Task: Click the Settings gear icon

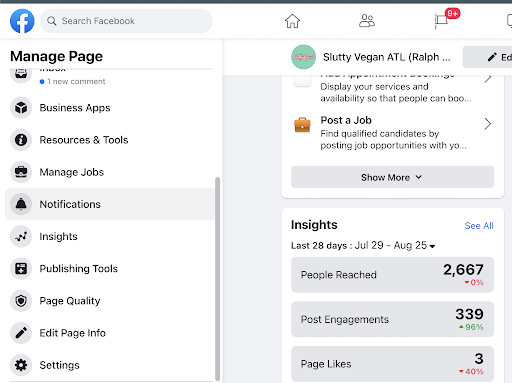Action: click(x=21, y=365)
